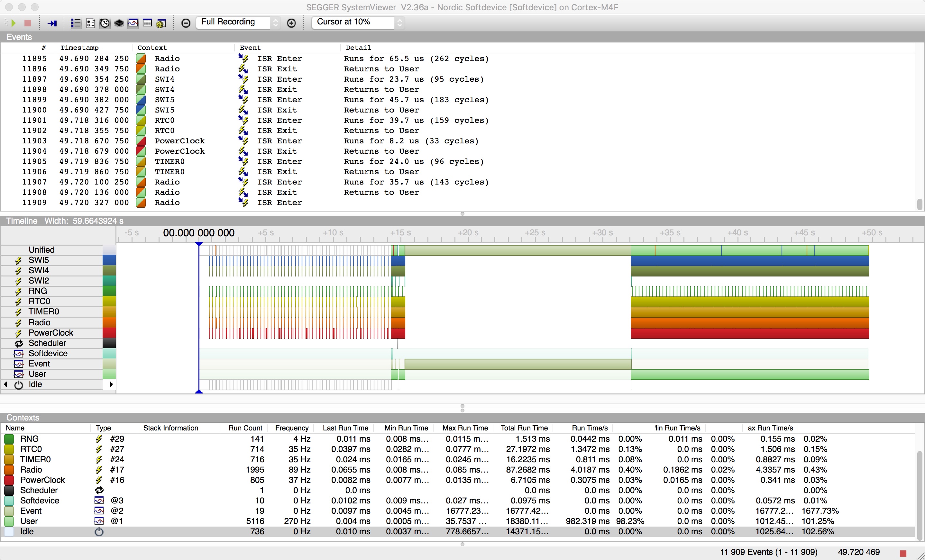The width and height of the screenshot is (925, 560).
Task: Click lightning icon next to RNG timeline row
Action: [x=18, y=291]
